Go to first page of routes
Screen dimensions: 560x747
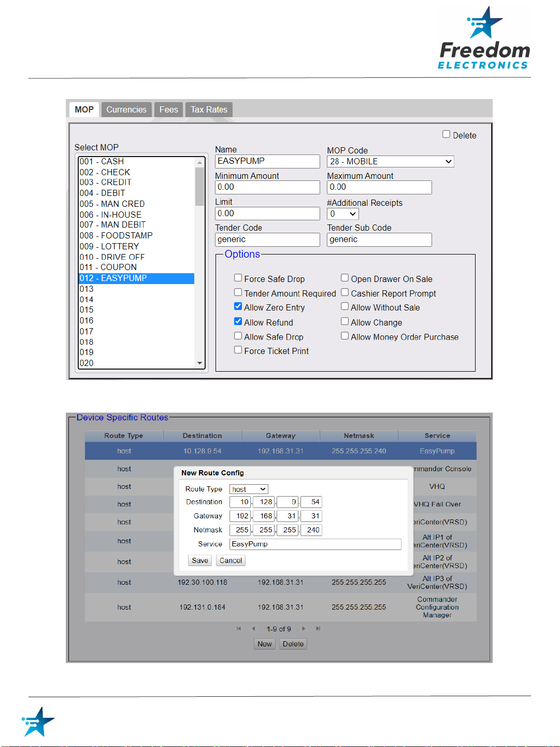coord(239,629)
